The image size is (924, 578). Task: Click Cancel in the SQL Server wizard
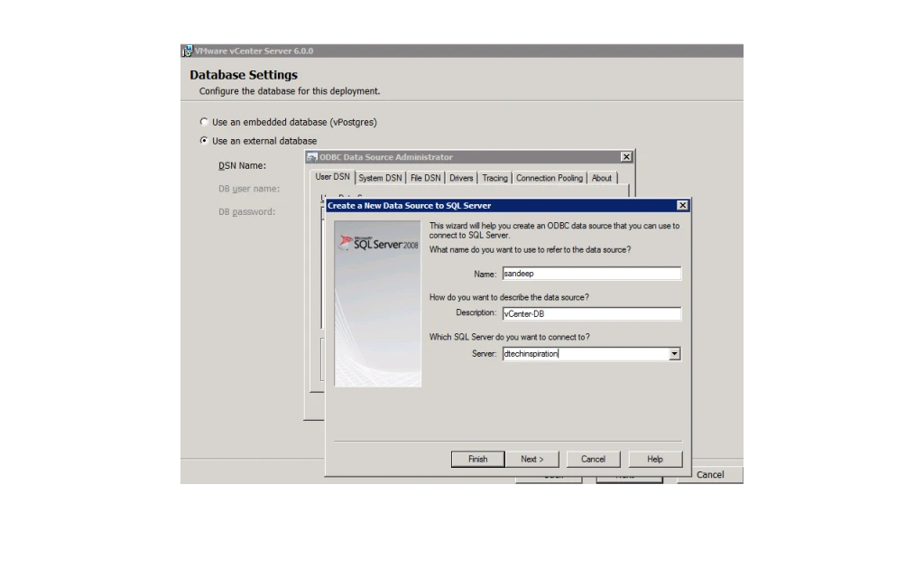593,459
